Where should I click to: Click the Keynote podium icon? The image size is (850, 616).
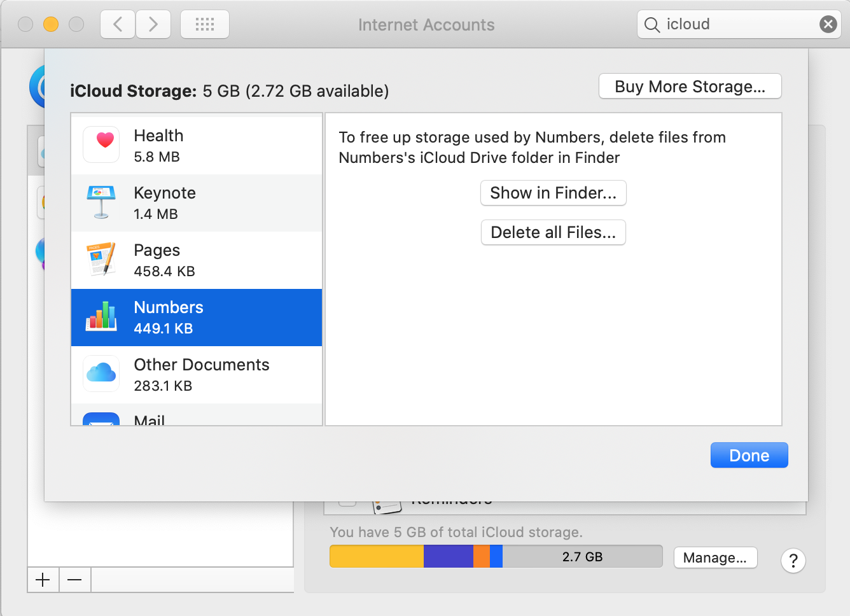pyautogui.click(x=101, y=202)
